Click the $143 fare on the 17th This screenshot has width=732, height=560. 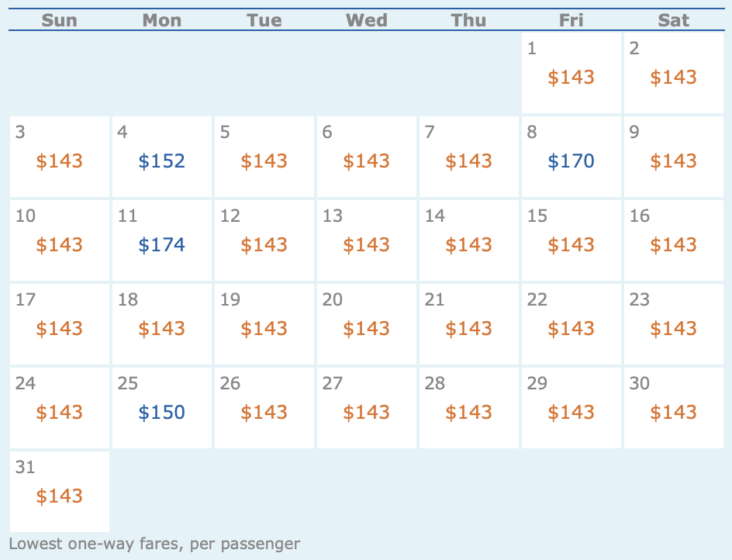click(60, 329)
